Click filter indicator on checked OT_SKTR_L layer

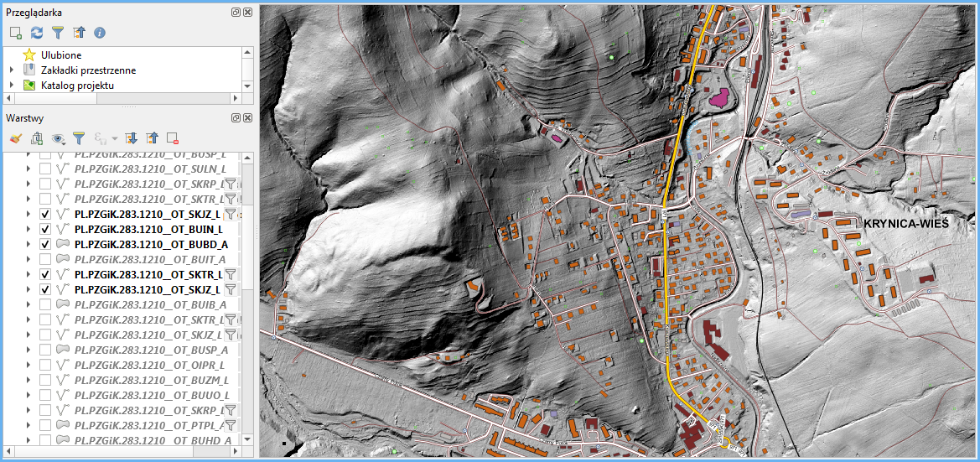pyautogui.click(x=231, y=274)
